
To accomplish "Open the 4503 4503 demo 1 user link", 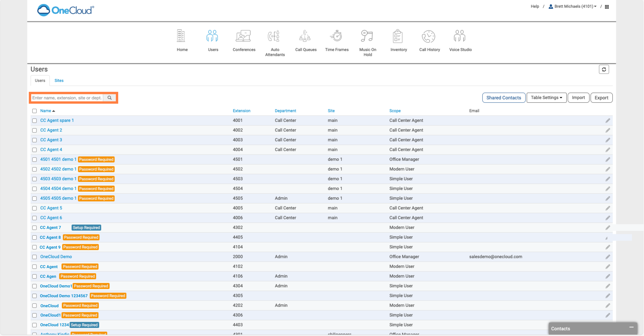I will point(58,179).
